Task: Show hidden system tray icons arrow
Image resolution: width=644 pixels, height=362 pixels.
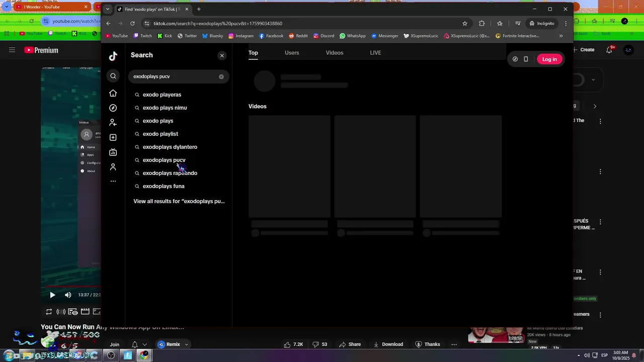Action: pos(579,355)
